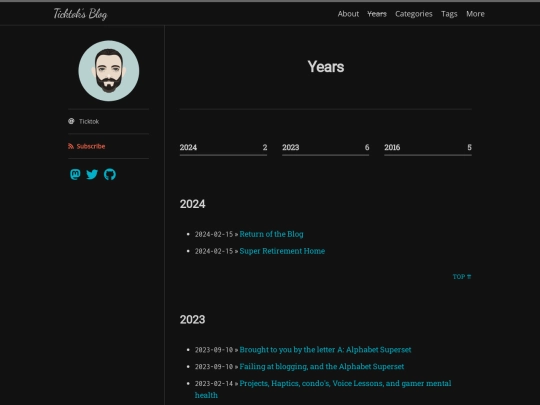Click the post count 6 for 2023
Screen dimensions: 540x405
(x=367, y=147)
